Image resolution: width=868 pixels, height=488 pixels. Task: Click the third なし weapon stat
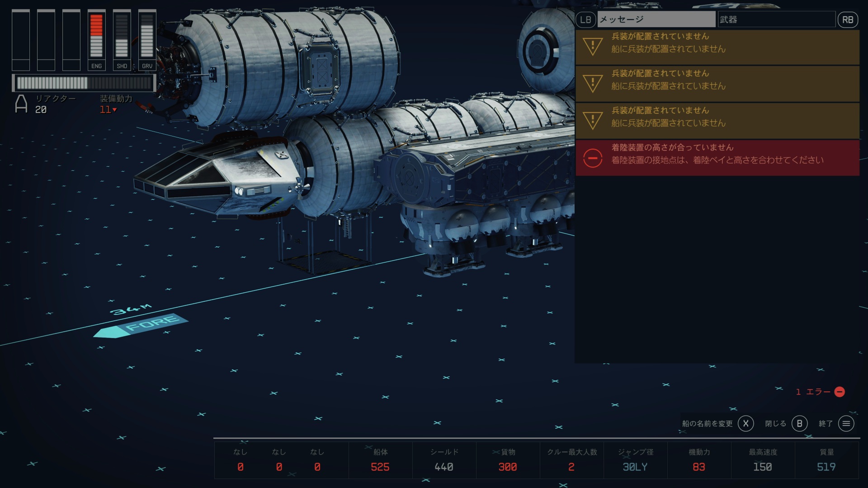[x=317, y=460]
